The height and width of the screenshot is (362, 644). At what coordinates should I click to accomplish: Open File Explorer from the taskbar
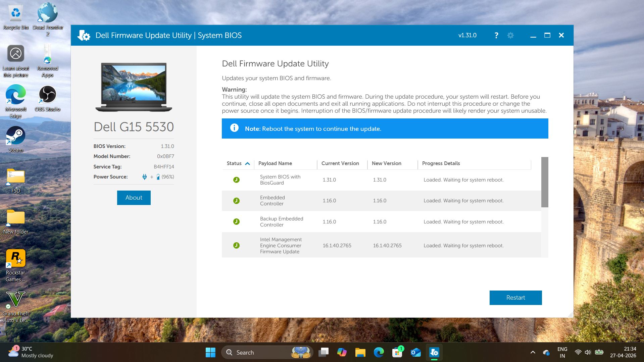[360, 352]
